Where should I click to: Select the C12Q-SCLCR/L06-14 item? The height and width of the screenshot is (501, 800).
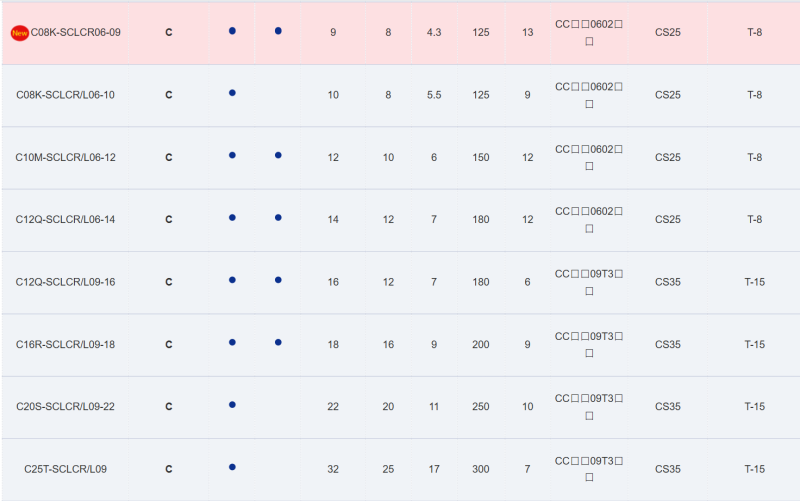point(65,219)
